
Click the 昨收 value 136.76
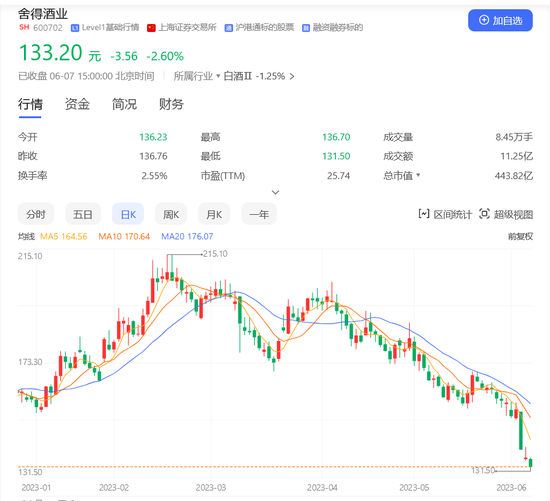[153, 156]
